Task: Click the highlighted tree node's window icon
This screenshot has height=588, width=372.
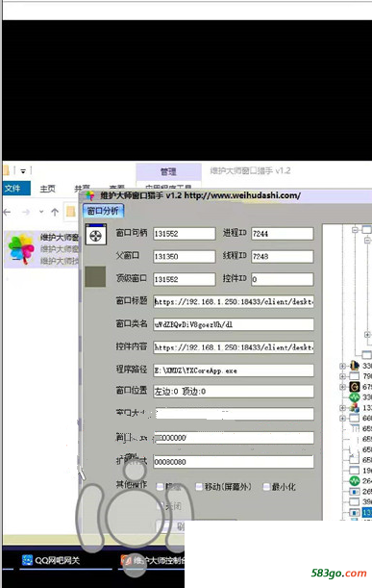Action: pos(355,512)
